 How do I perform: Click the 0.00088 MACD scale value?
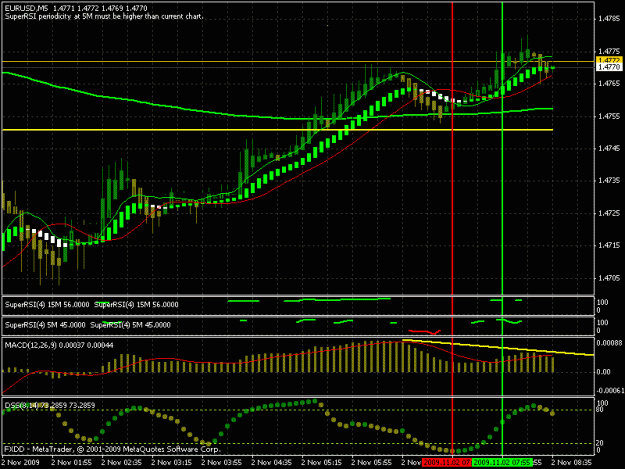pos(609,343)
